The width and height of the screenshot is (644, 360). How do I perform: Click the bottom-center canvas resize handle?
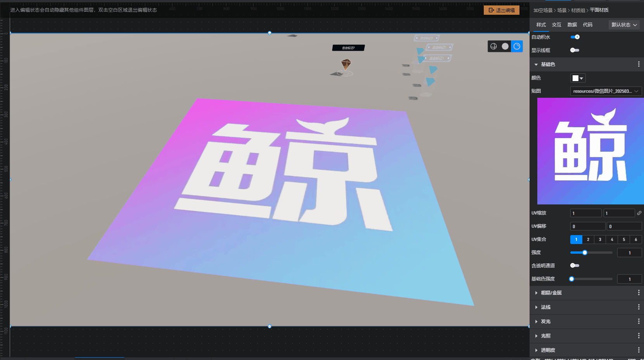coord(270,326)
